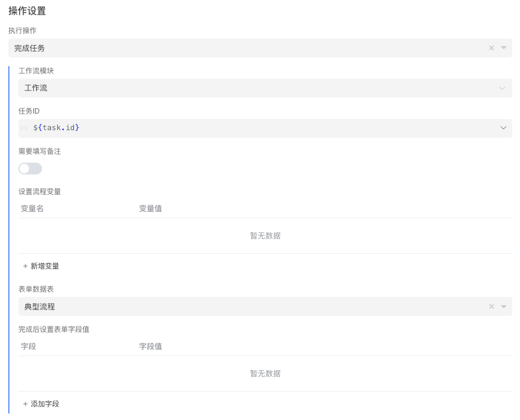Enable the 需要填写备注 switch
The width and height of the screenshot is (520, 420).
pos(30,169)
